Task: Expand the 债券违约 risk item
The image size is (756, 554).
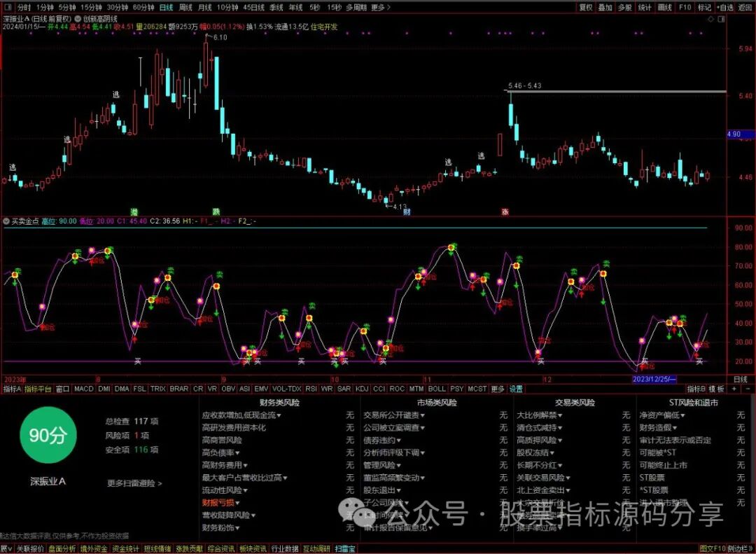Action: coord(382,440)
